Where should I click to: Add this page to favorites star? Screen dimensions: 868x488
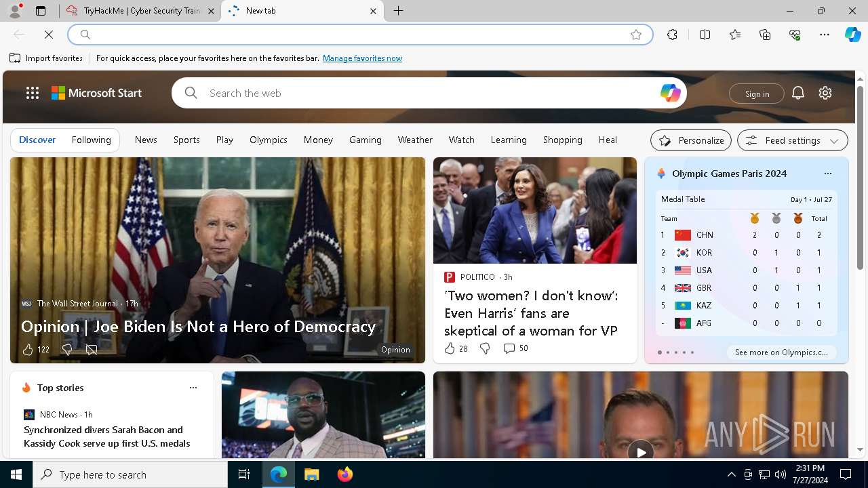coord(636,35)
